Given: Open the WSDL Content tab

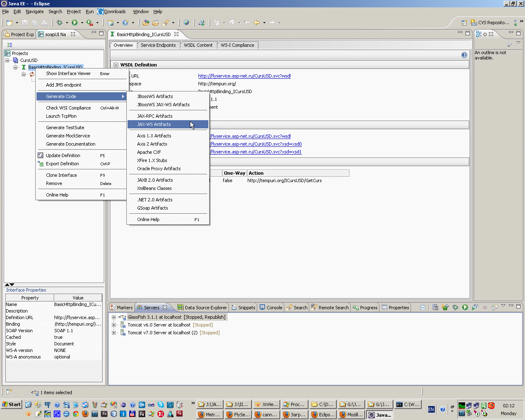Looking at the screenshot, I should pos(198,45).
